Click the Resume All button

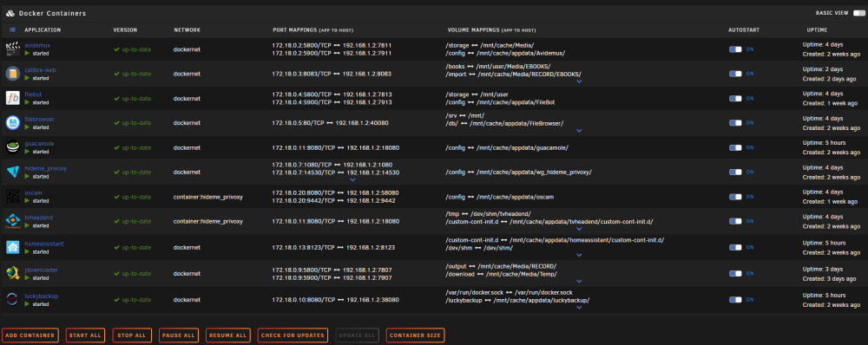(228, 335)
